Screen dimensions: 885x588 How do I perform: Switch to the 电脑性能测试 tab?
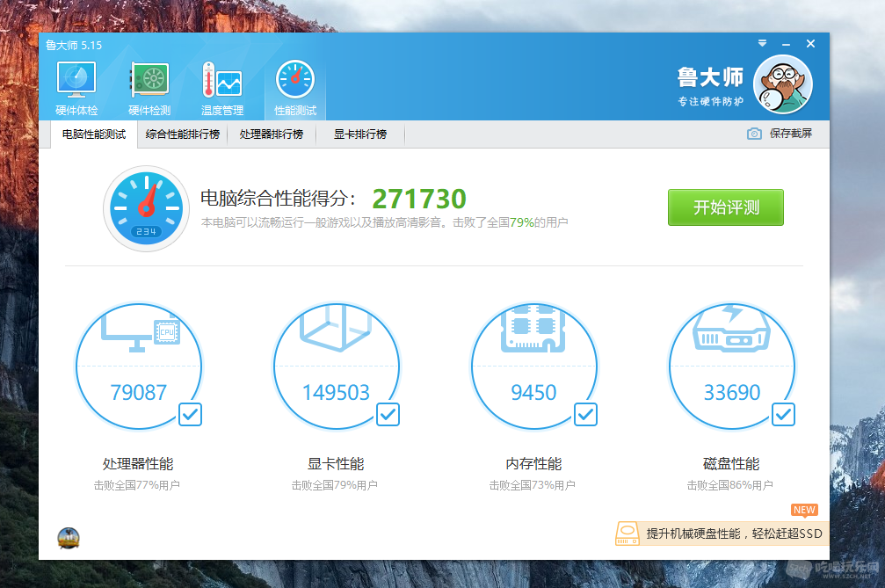pyautogui.click(x=94, y=134)
